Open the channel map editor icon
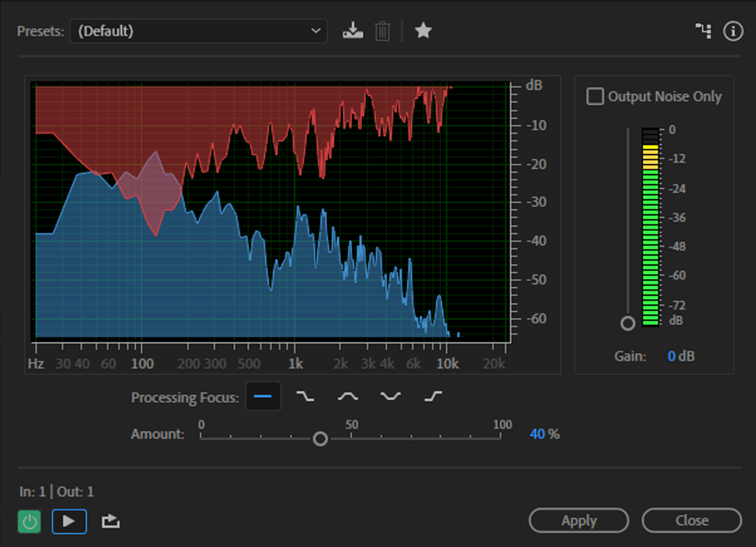Image resolution: width=756 pixels, height=547 pixels. click(704, 31)
